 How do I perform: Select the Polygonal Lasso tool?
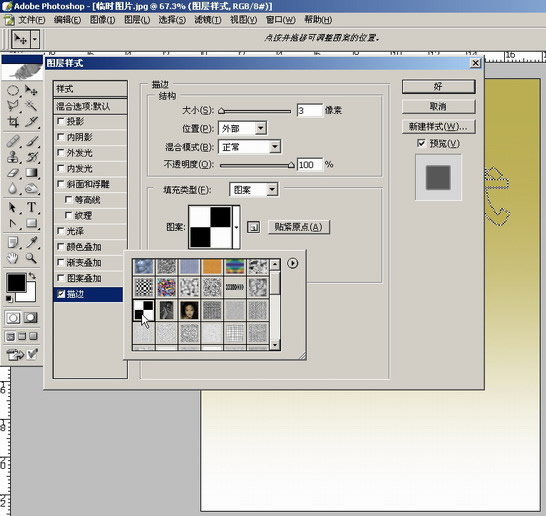pyautogui.click(x=13, y=106)
